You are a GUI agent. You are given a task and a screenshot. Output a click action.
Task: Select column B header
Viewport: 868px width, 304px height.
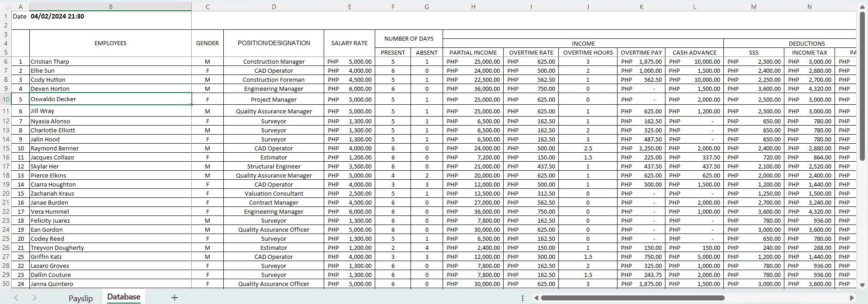click(111, 7)
